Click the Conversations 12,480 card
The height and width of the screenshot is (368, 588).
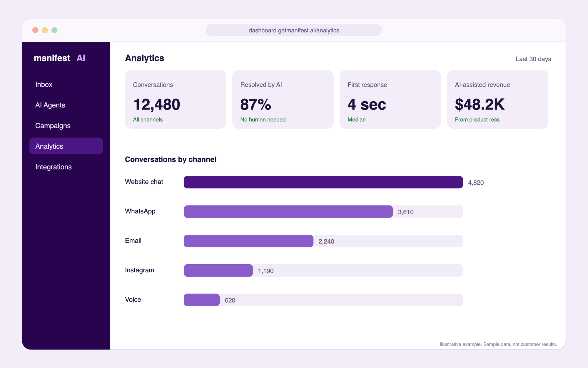[176, 99]
